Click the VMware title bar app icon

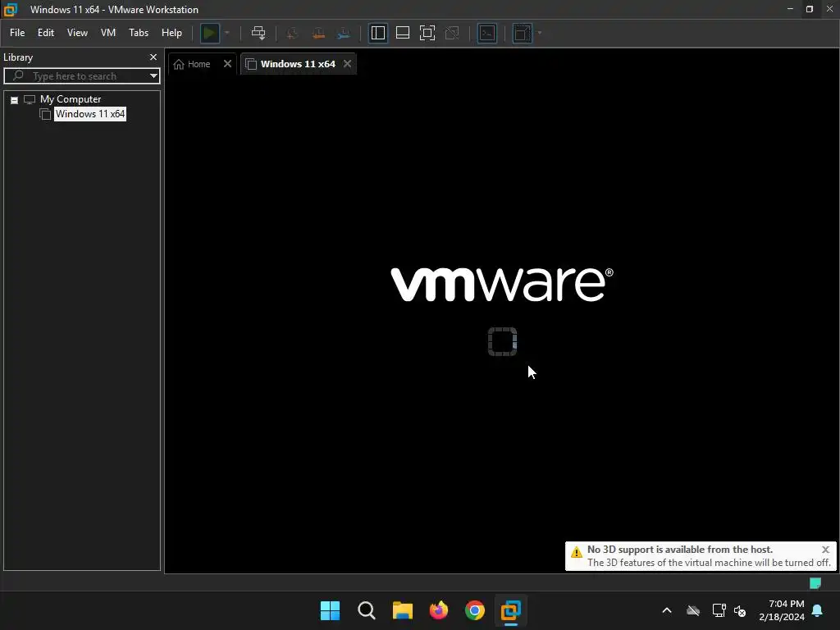10,10
